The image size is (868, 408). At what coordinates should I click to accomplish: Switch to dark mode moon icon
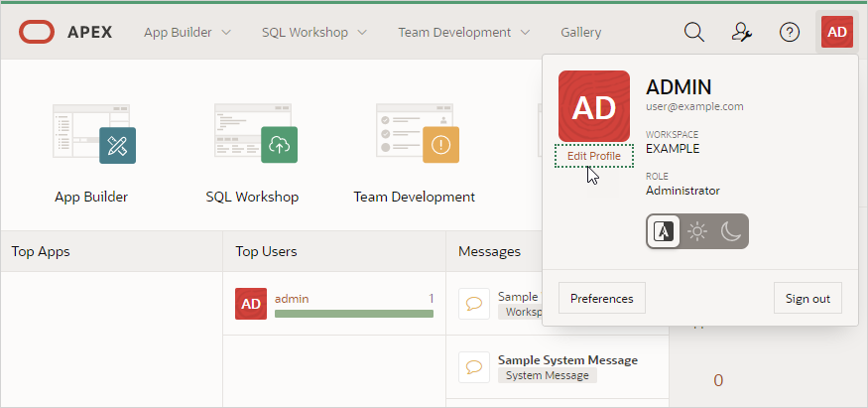[x=731, y=231]
